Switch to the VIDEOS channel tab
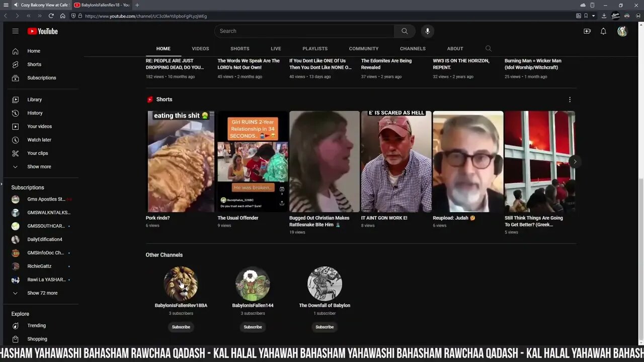Screen dimensions: 644x362 (x=200, y=49)
